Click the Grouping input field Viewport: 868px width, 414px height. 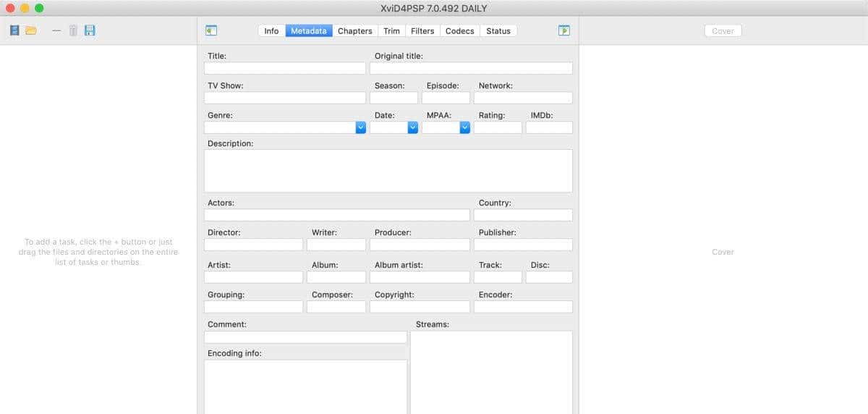pyautogui.click(x=253, y=307)
